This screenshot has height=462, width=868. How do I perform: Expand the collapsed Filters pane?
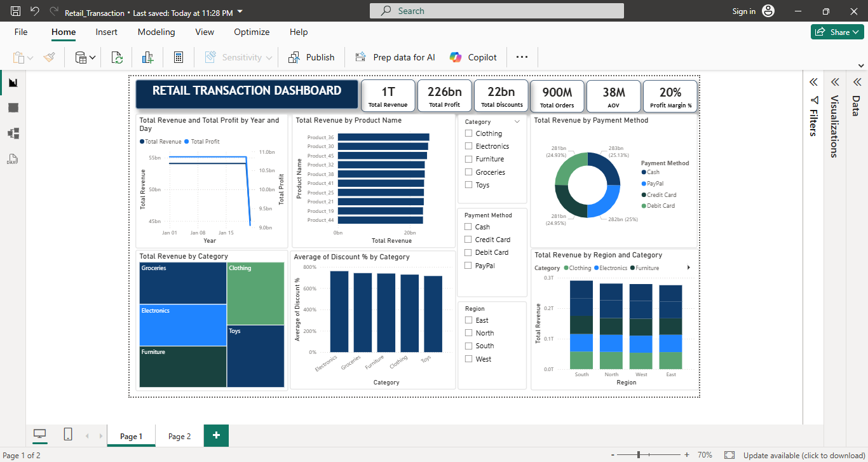click(x=814, y=82)
